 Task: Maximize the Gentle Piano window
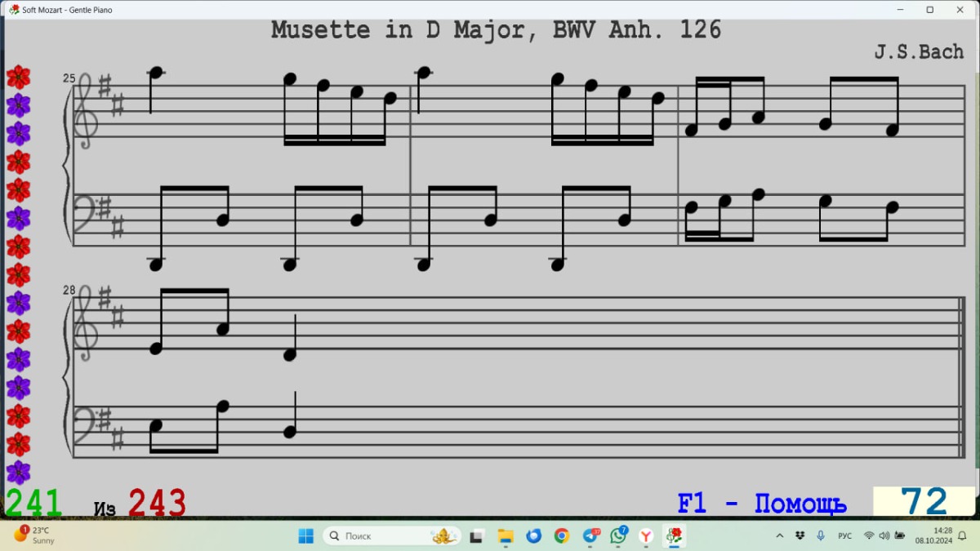(929, 10)
